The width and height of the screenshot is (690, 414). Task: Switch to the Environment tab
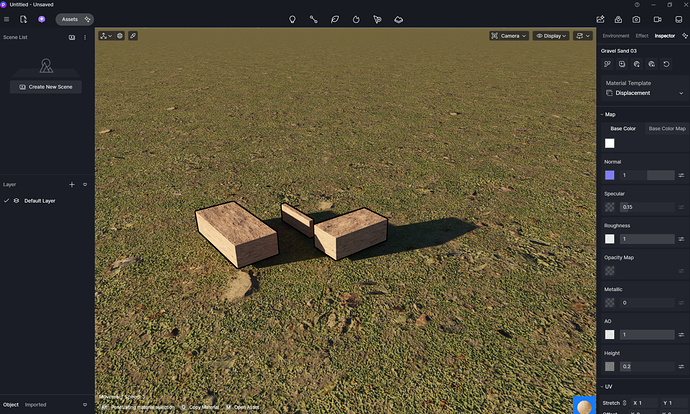[x=616, y=36]
